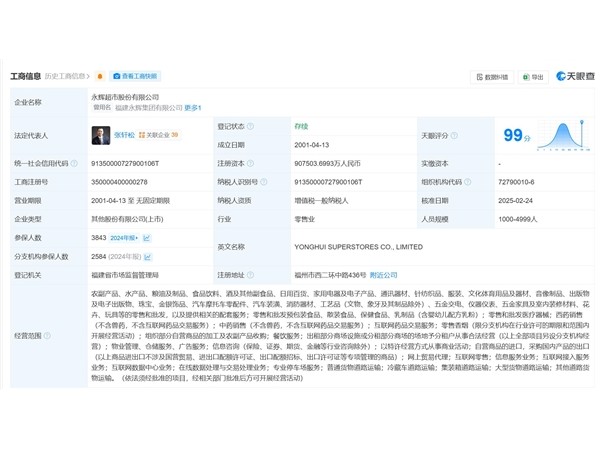Click help icon next to 注册资本
Image resolution: width=600 pixels, height=450 pixels.
click(250, 163)
